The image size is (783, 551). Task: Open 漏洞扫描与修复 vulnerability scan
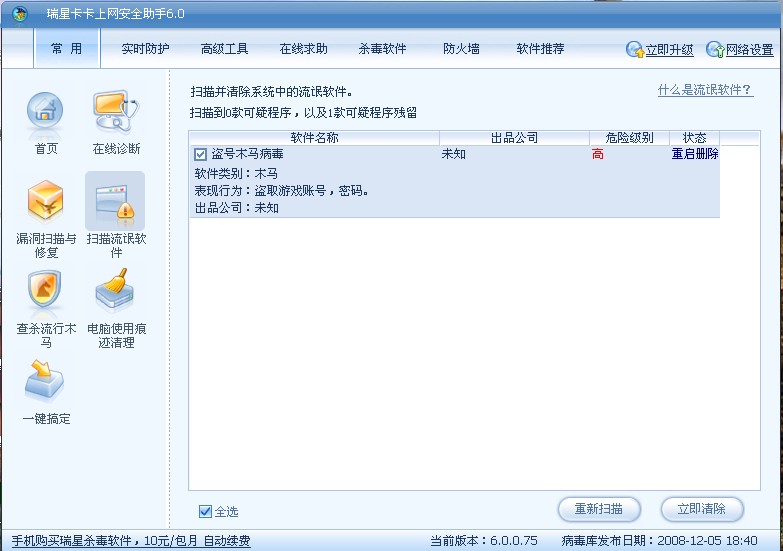(45, 202)
